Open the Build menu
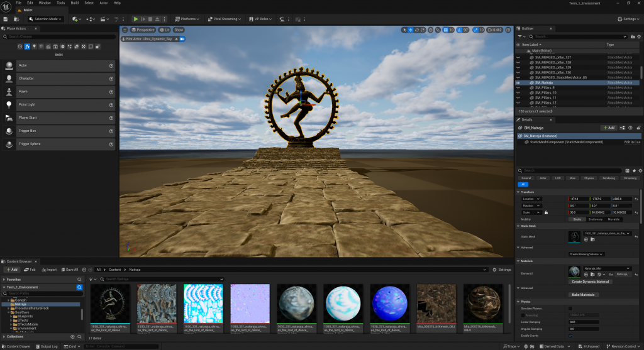The image size is (644, 350). (x=74, y=3)
